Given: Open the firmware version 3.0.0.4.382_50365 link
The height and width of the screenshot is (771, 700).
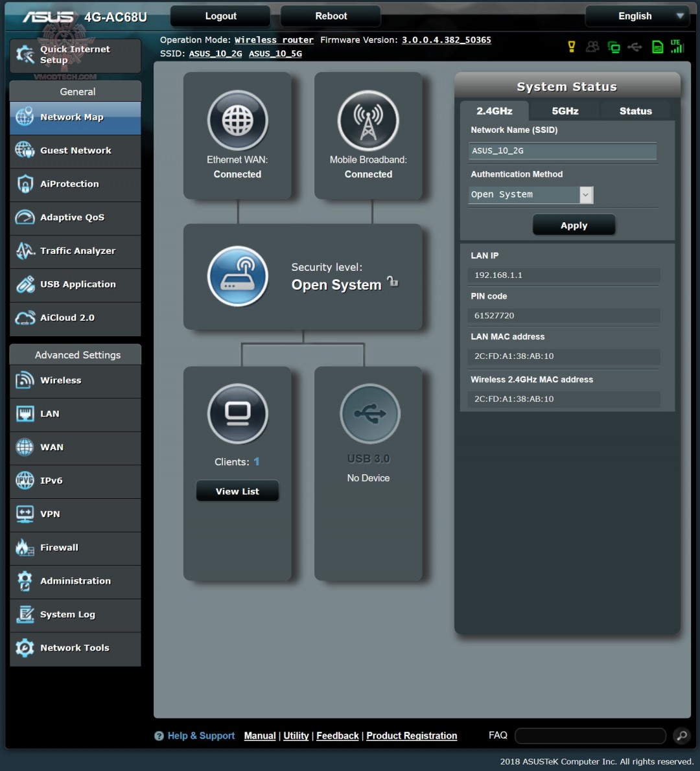Looking at the screenshot, I should point(446,40).
